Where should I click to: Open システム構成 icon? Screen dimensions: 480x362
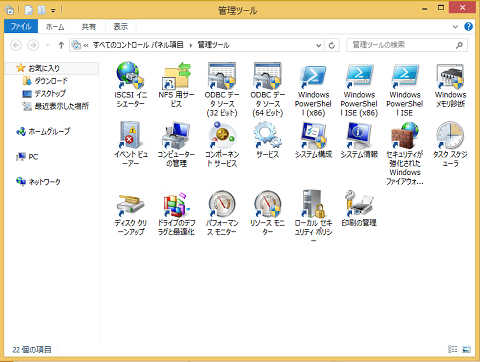[x=313, y=140]
